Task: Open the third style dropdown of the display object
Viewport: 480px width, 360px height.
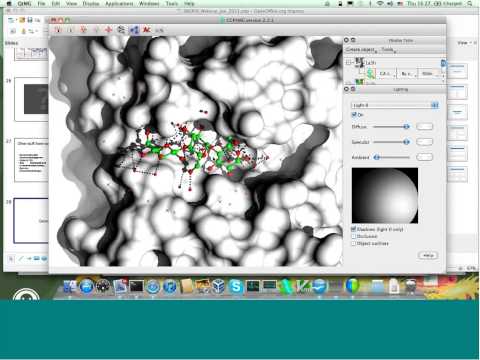Action: tap(430, 73)
